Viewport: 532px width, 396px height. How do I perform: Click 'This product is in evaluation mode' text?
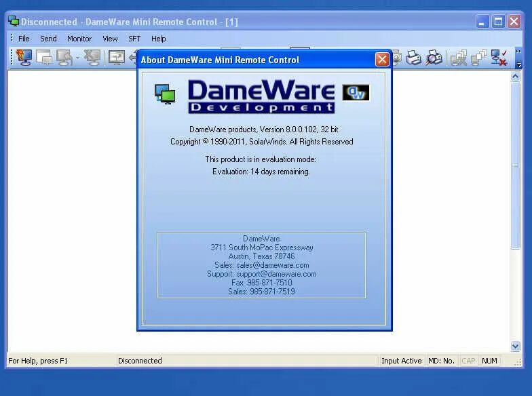[x=261, y=159]
